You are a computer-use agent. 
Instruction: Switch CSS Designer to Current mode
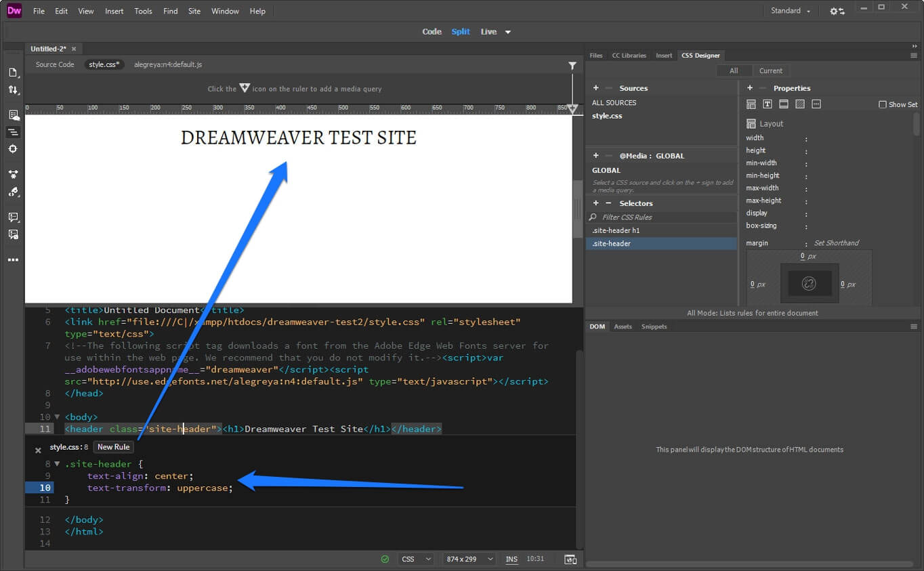tap(772, 70)
